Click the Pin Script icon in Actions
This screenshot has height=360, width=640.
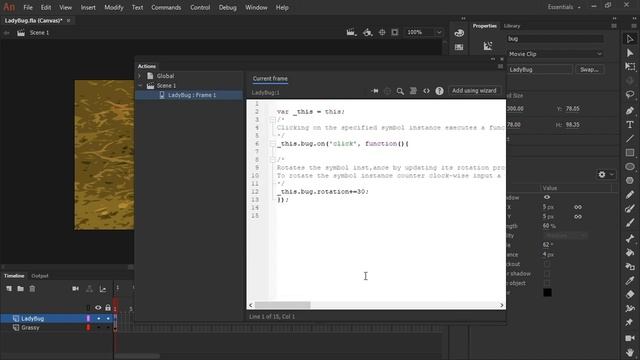point(375,91)
